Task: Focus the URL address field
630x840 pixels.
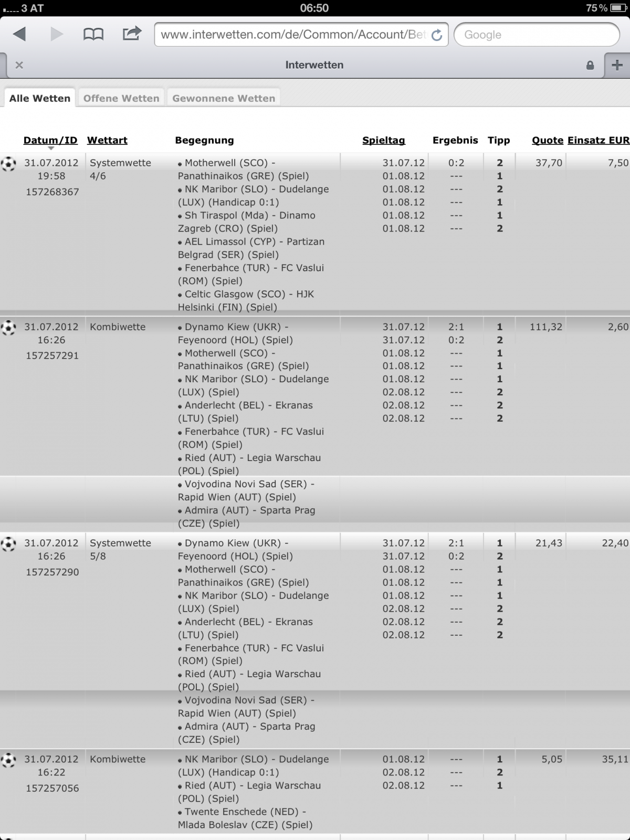Action: tap(301, 35)
